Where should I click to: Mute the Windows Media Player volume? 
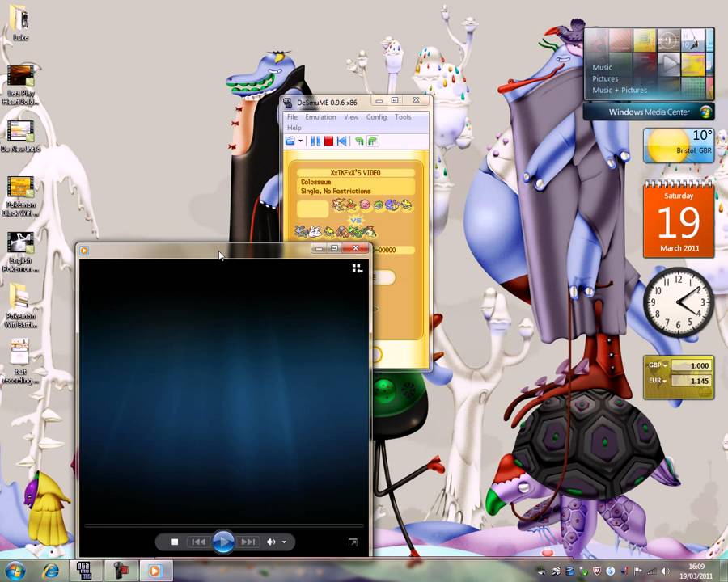click(x=271, y=542)
